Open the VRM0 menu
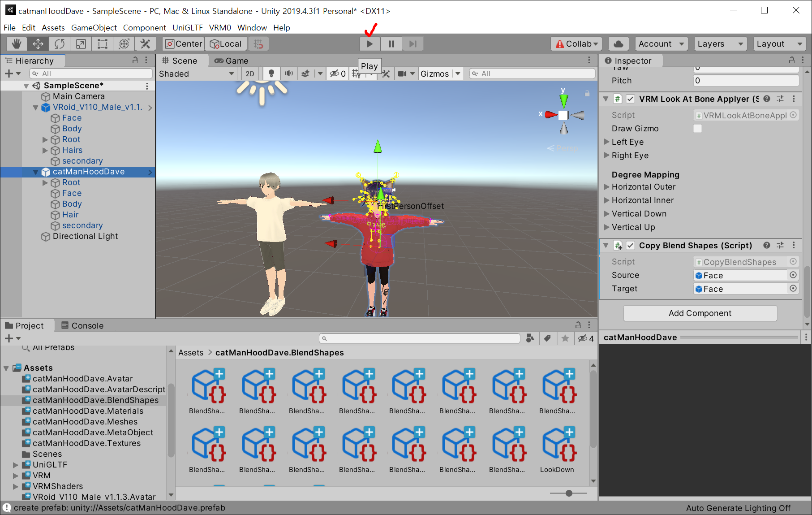Screen dimensions: 812x515 [x=220, y=27]
